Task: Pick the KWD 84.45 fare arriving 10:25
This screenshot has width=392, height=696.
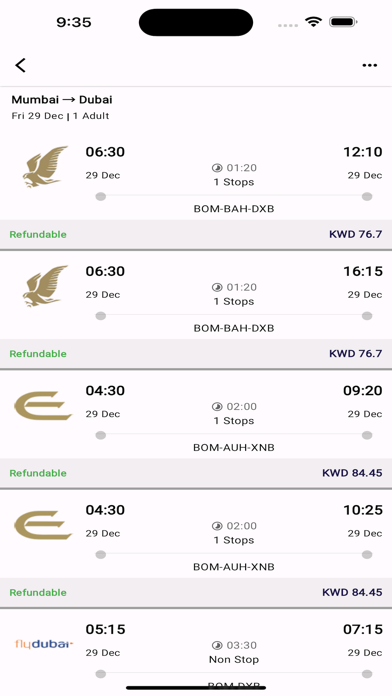Action: 352,592
